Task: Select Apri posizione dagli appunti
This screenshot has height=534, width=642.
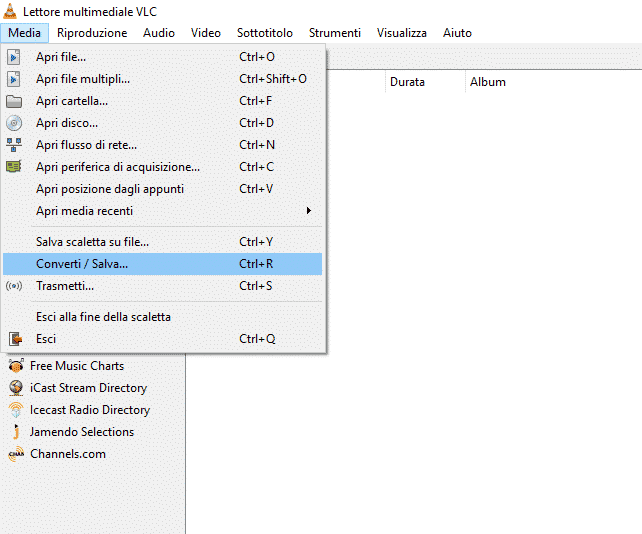Action: (163, 189)
